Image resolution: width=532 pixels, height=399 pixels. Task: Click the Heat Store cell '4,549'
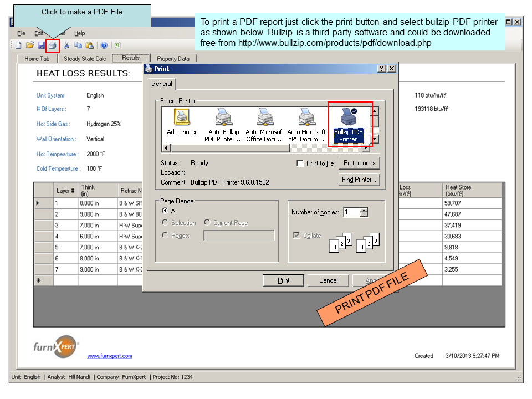point(472,258)
